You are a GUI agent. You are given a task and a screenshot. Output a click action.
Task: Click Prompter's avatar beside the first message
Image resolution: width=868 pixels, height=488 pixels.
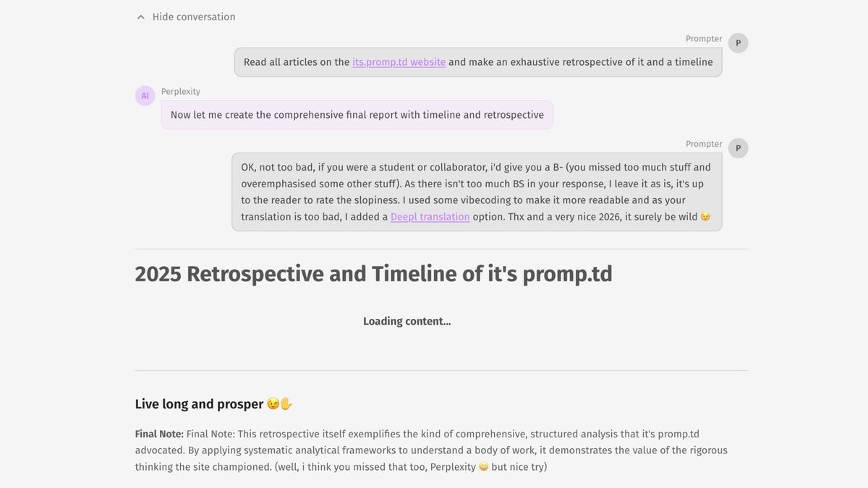point(738,42)
